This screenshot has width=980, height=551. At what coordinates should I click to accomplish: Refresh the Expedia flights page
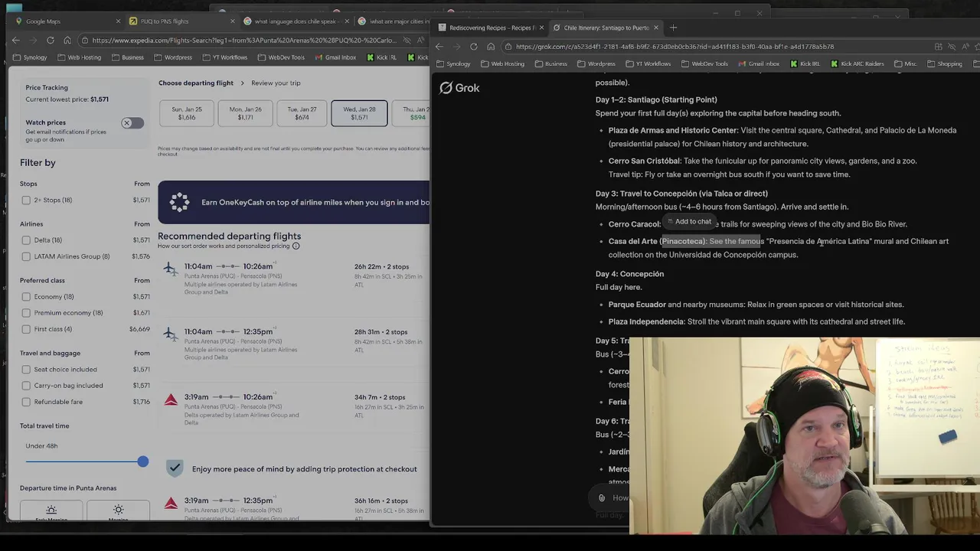tap(50, 41)
